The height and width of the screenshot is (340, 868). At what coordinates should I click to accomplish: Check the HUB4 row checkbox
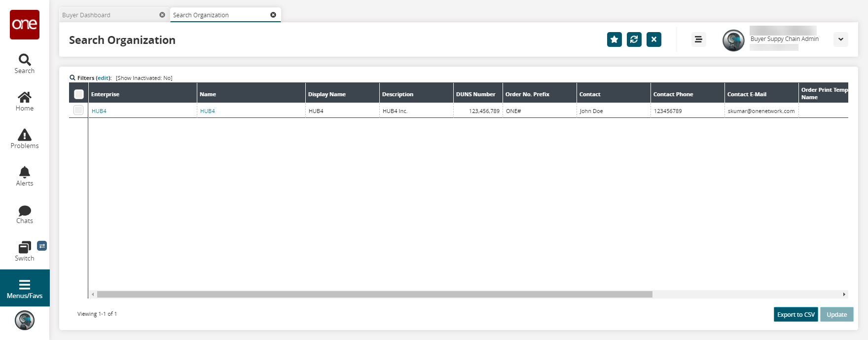[x=78, y=110]
